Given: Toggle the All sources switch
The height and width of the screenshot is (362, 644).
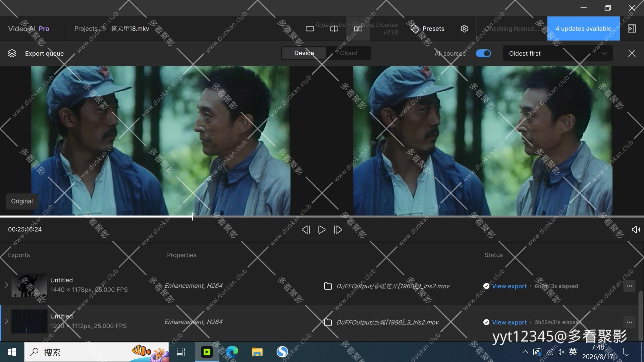Looking at the screenshot, I should tap(483, 53).
